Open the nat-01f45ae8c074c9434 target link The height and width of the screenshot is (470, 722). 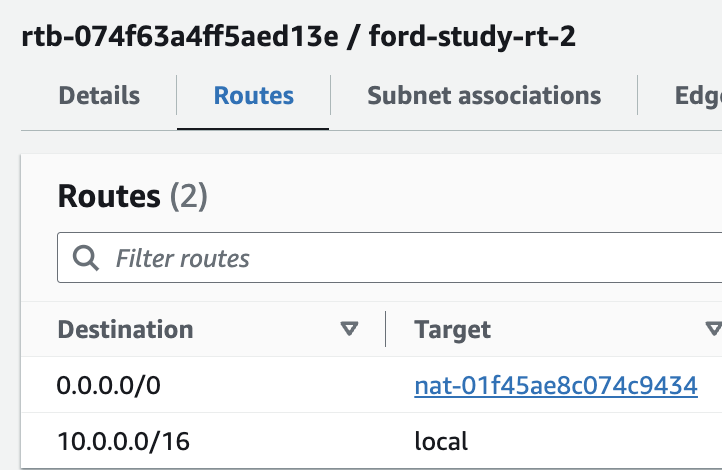coord(556,385)
